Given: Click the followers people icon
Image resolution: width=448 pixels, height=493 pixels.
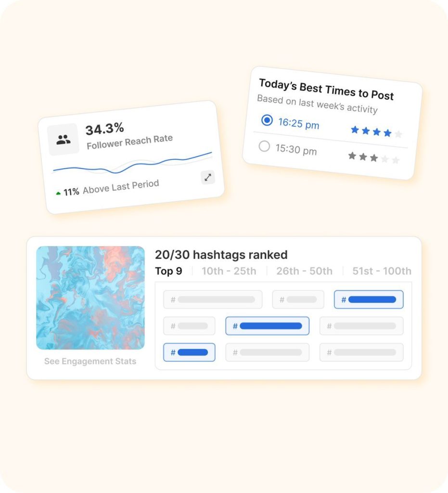Looking at the screenshot, I should pyautogui.click(x=63, y=139).
